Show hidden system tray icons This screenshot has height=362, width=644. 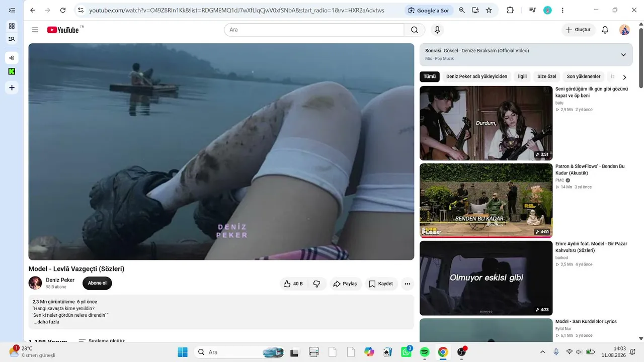(x=542, y=352)
